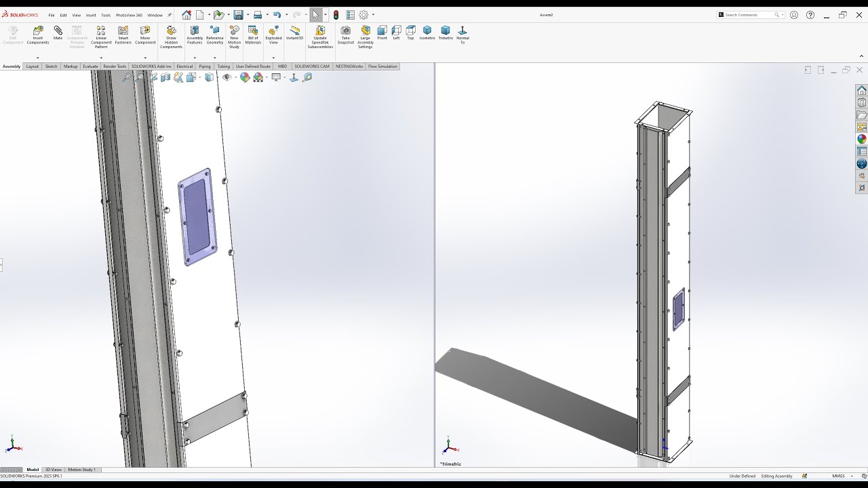
Task: Open the Tools menu
Action: pyautogui.click(x=106, y=15)
